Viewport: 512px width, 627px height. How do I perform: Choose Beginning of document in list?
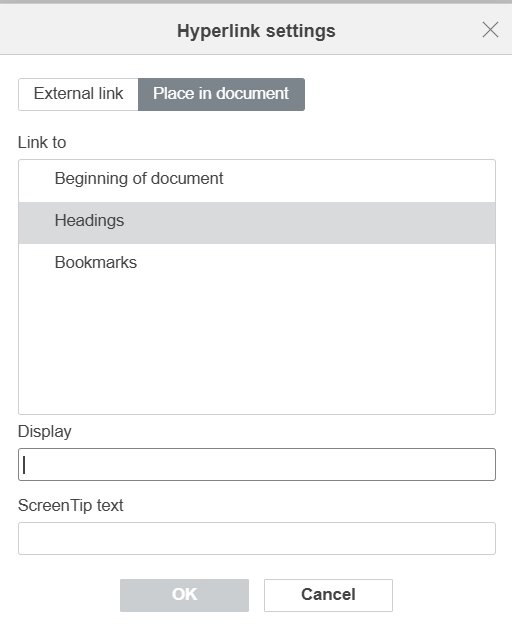point(257,181)
